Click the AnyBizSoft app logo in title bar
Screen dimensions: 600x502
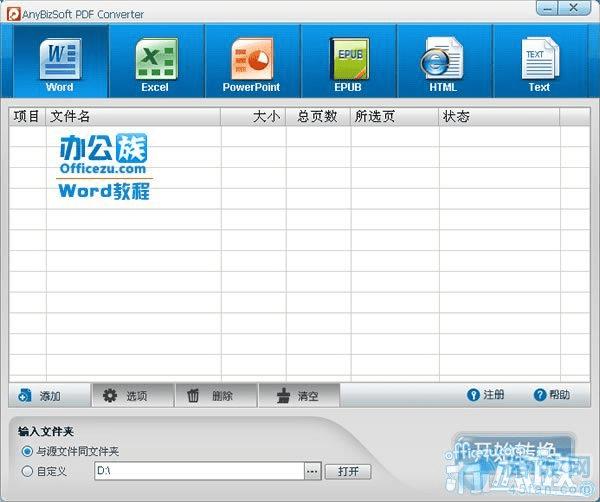click(13, 15)
